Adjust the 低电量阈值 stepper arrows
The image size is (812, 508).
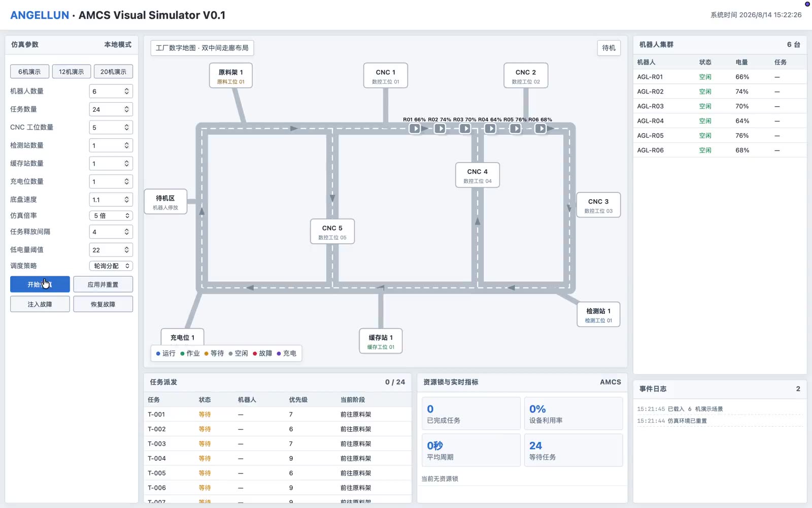[x=126, y=250]
